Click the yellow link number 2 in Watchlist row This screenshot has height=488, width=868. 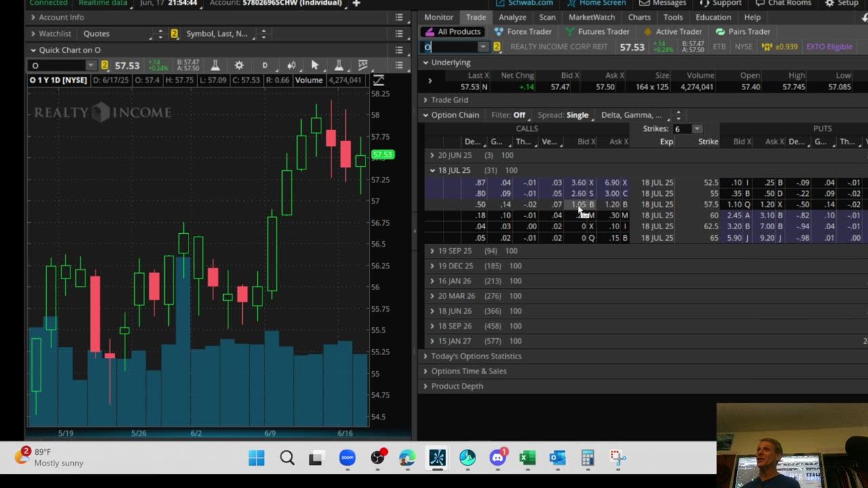tap(174, 33)
